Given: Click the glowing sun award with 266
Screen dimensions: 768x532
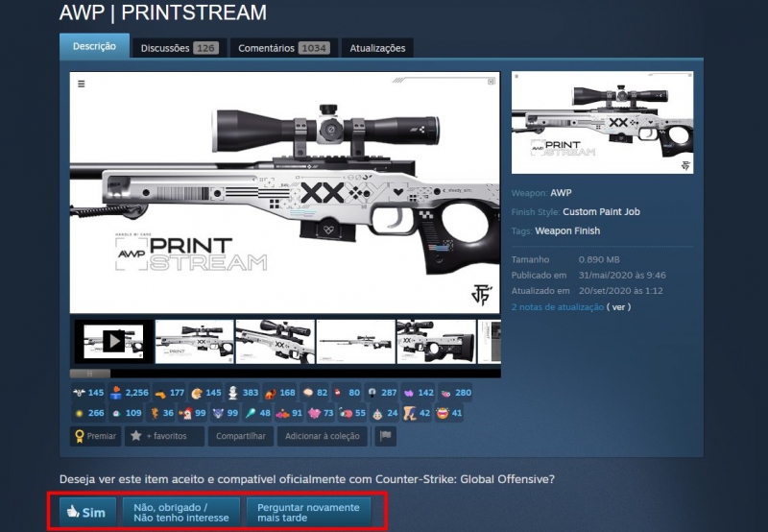Looking at the screenshot, I should point(88,413).
